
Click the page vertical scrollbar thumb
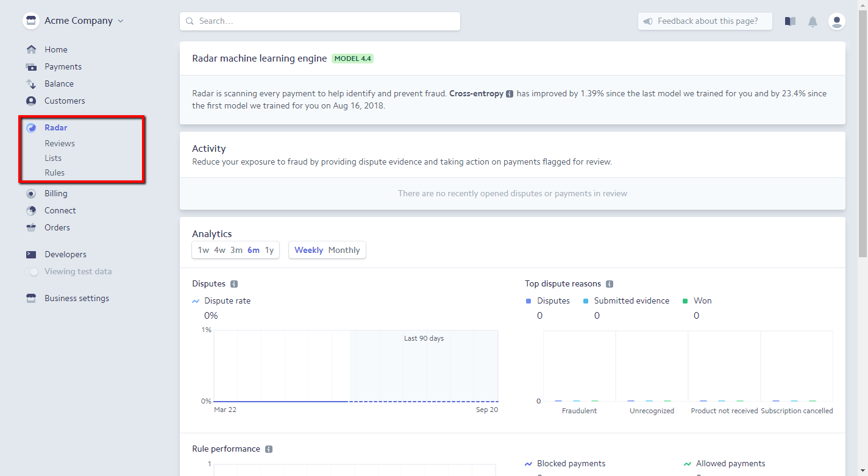(863, 132)
